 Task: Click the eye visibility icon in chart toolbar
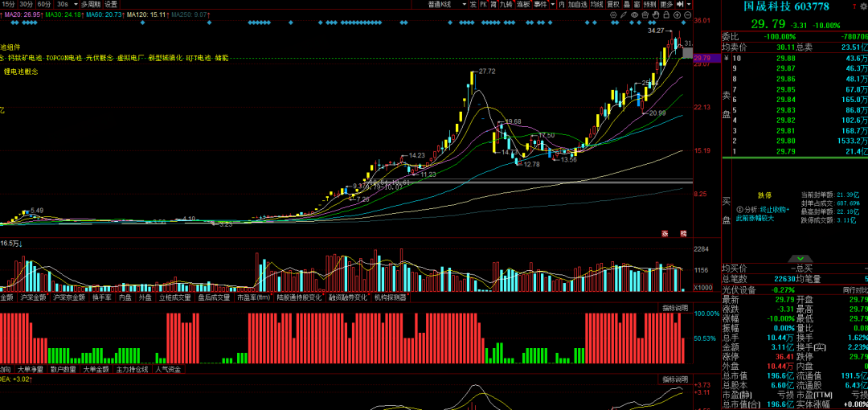pos(634,14)
